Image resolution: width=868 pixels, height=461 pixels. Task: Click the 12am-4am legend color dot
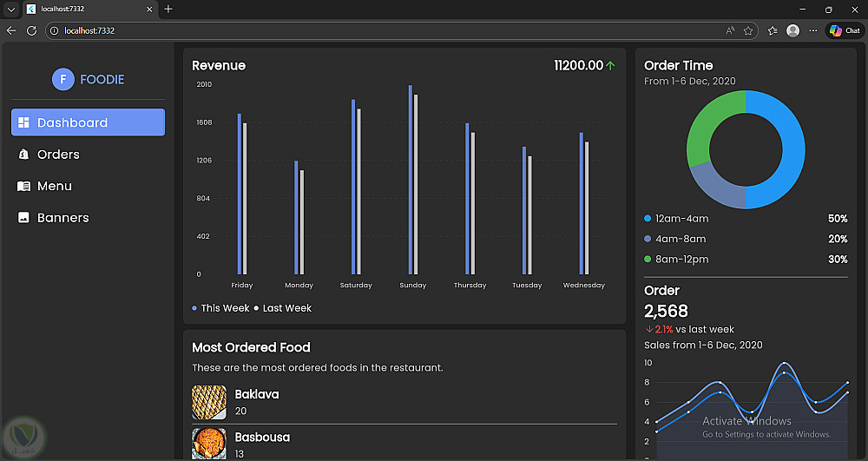648,219
